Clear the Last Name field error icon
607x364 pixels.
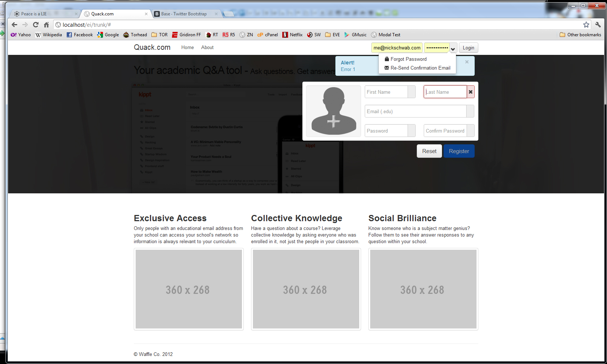[471, 92]
